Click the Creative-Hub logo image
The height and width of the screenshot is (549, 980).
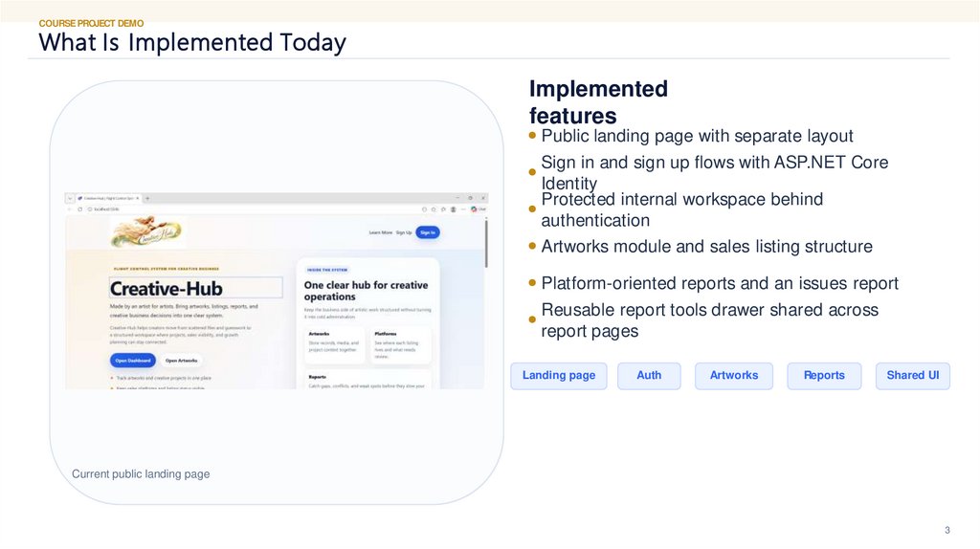(x=147, y=231)
